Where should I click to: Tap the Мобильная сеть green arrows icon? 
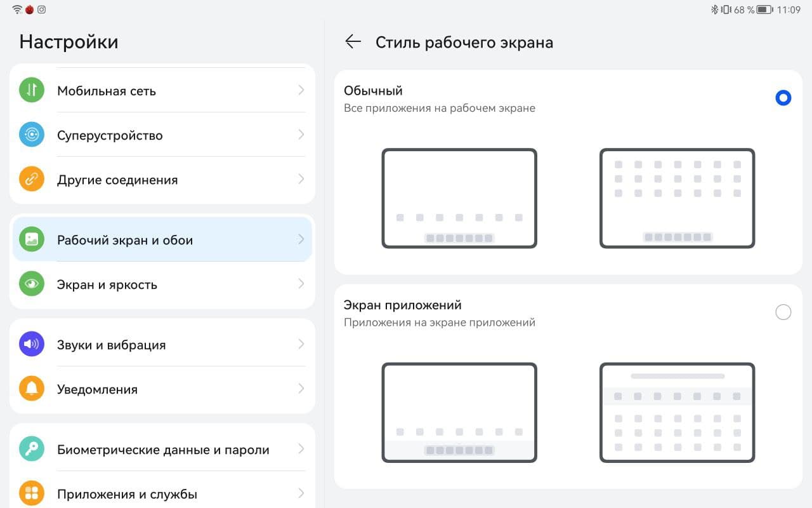pos(32,90)
